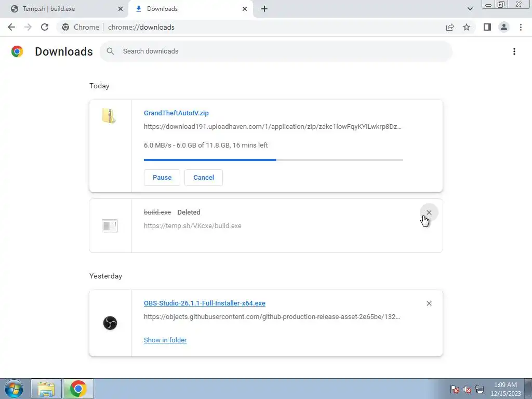The image size is (532, 399).
Task: Click the build.exe file icon
Action: (110, 225)
